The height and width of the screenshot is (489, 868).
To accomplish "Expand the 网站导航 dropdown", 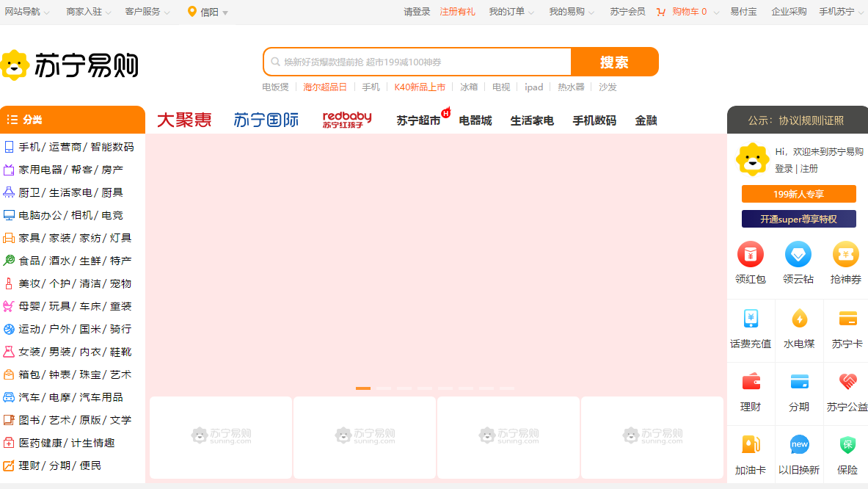I will (27, 12).
